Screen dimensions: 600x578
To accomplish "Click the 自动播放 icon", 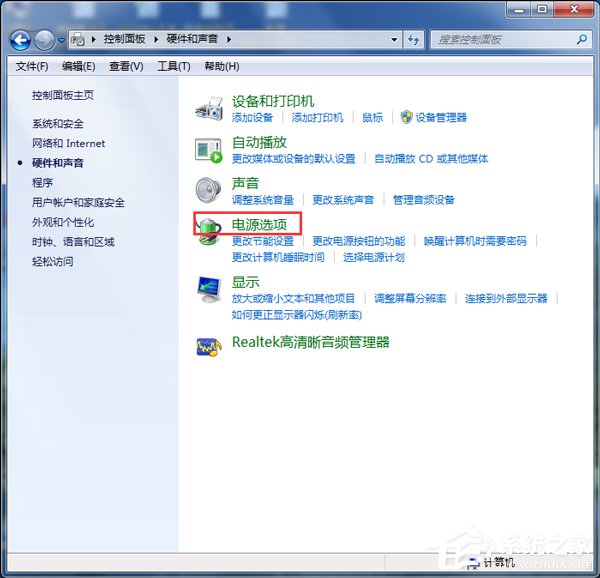I will (x=209, y=150).
